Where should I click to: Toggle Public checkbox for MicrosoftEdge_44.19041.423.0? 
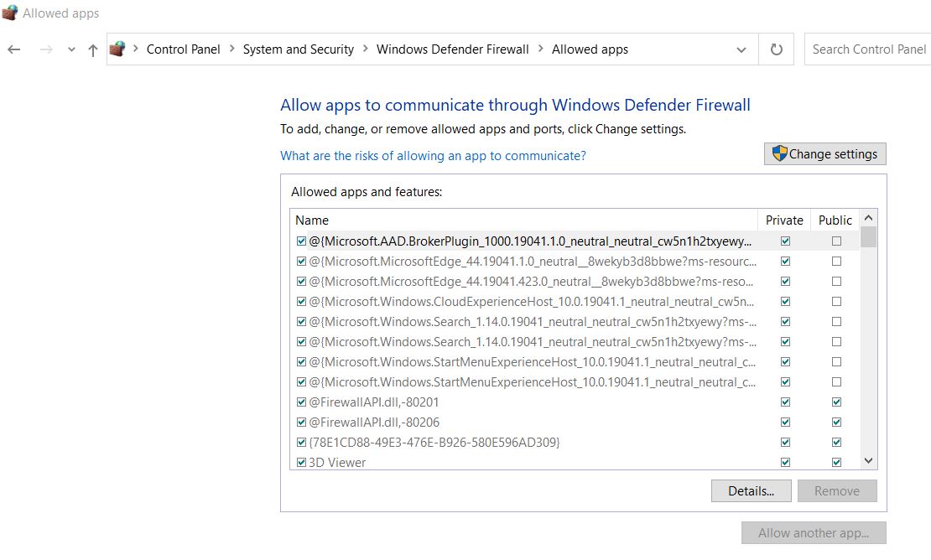836,281
